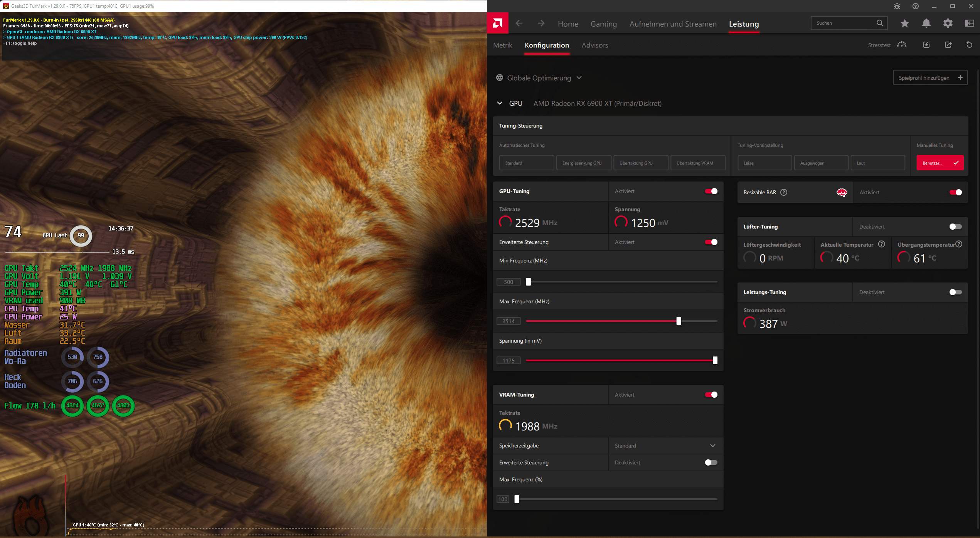Toggle Resizable BAR switch
This screenshot has height=538, width=980.
[955, 192]
